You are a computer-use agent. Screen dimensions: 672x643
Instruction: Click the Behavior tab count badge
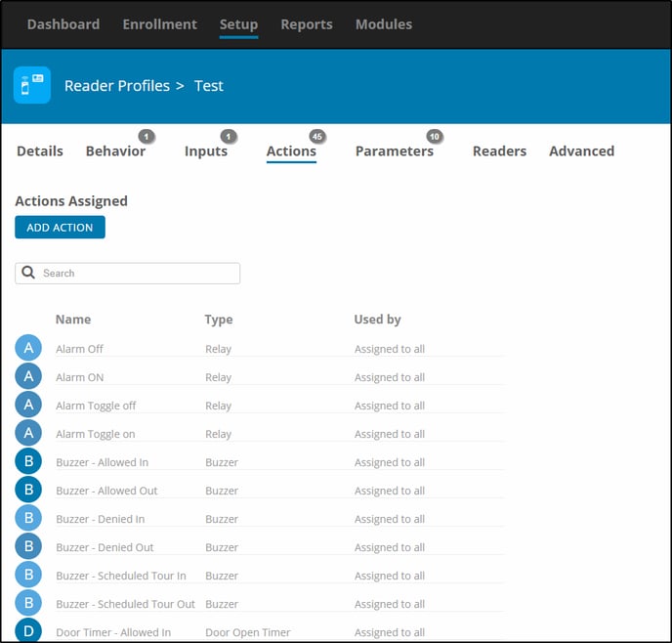coord(147,137)
